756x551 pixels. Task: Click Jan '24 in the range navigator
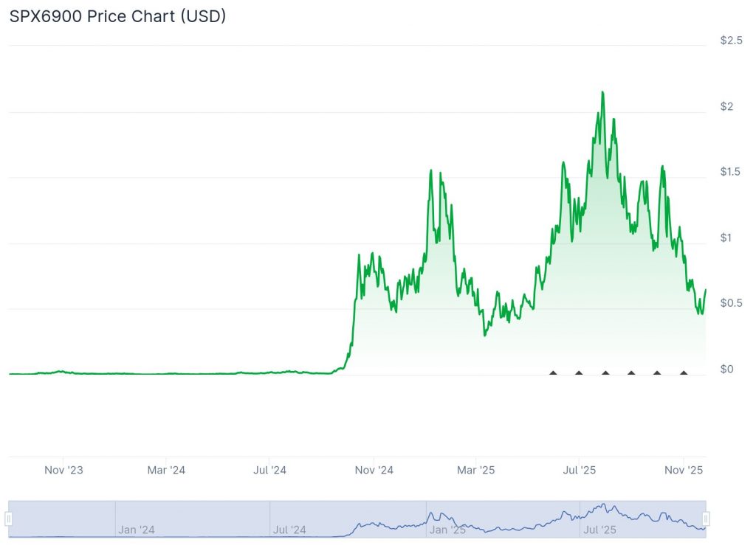136,530
